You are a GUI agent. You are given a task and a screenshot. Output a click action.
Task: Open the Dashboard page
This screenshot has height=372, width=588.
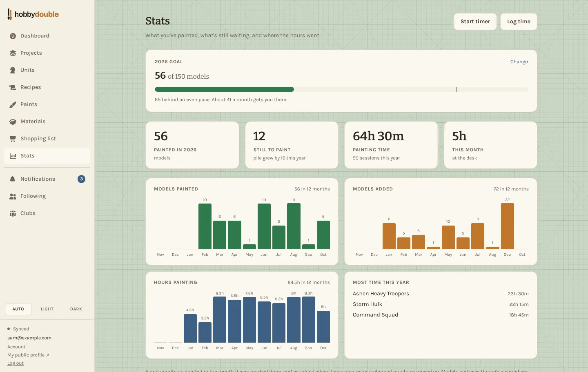coord(47,36)
